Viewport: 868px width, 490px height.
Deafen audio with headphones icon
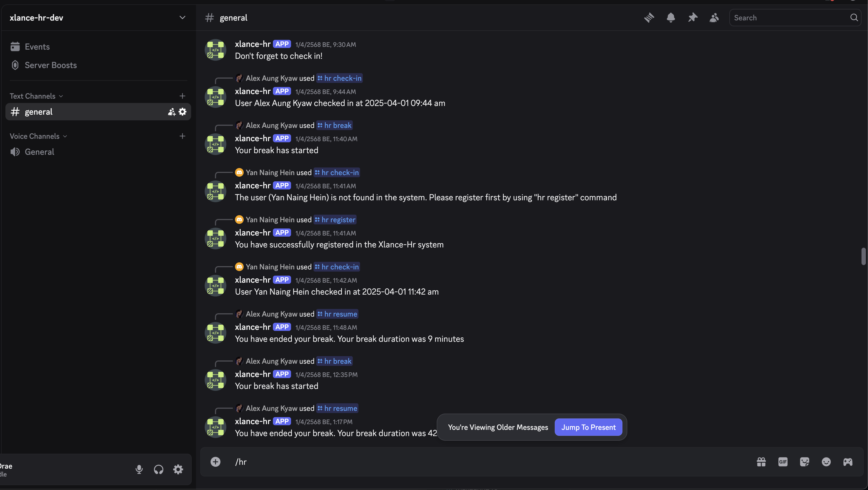(x=158, y=469)
